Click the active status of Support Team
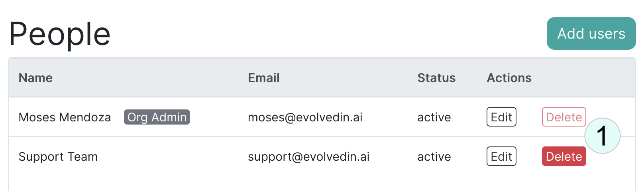Viewport: 644px width, 191px height. [434, 157]
